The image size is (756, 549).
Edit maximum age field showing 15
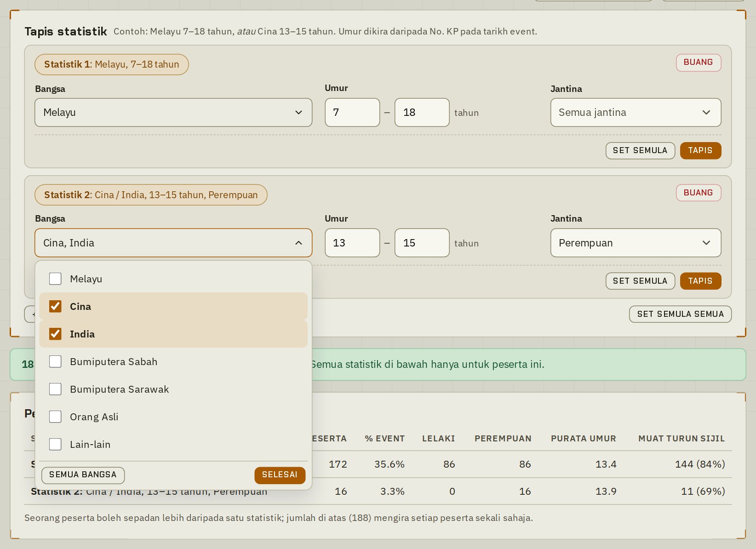(422, 243)
